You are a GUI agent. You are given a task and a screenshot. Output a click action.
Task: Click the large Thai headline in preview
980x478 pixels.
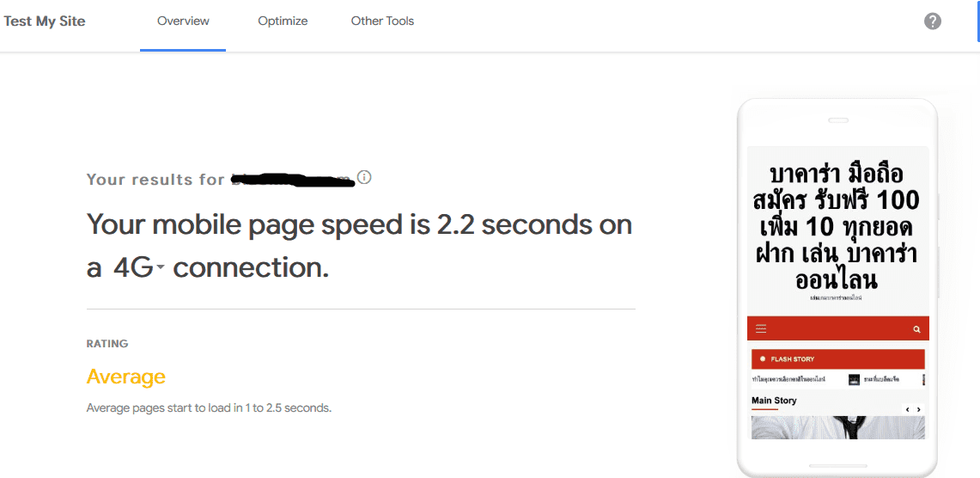coord(837,226)
